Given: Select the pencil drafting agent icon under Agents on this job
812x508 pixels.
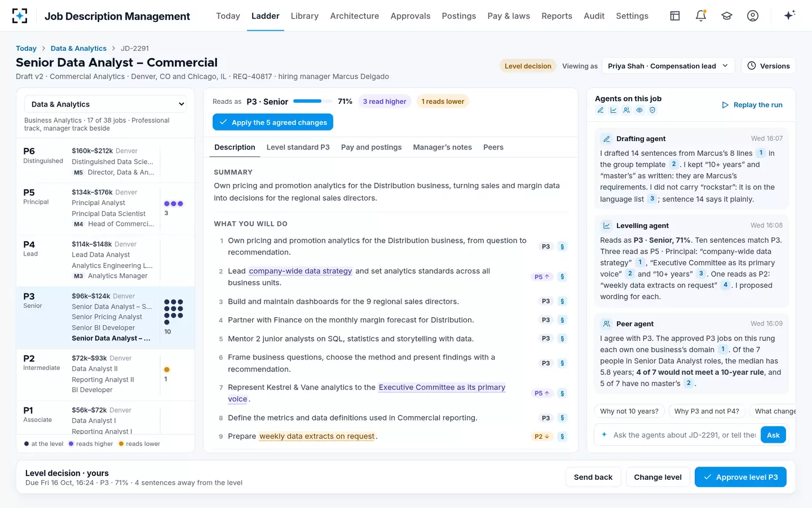Looking at the screenshot, I should coord(601,111).
